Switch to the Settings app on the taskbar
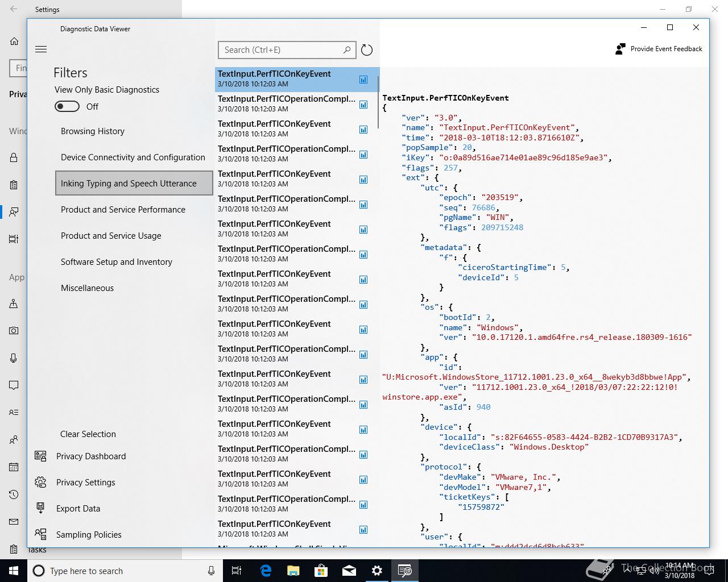Screen dimensions: 728x582 [x=377, y=571]
